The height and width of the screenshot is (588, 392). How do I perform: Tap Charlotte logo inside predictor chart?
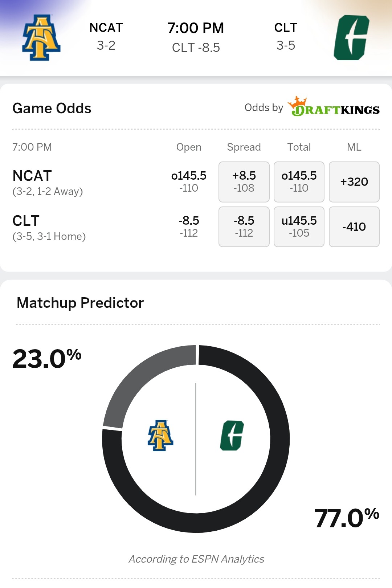(x=232, y=436)
